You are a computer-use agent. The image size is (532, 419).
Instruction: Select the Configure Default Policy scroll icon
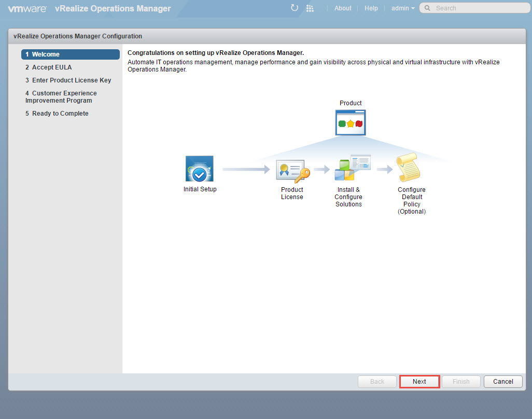(x=409, y=169)
